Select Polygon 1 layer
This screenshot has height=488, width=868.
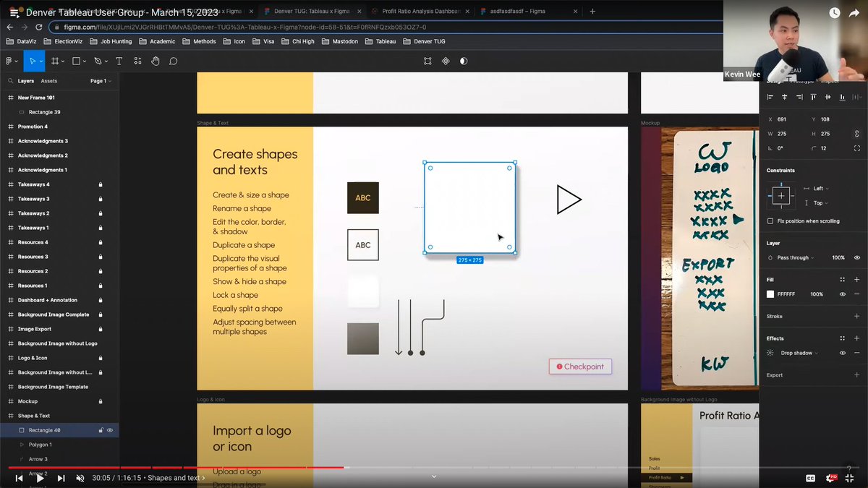pyautogui.click(x=41, y=445)
